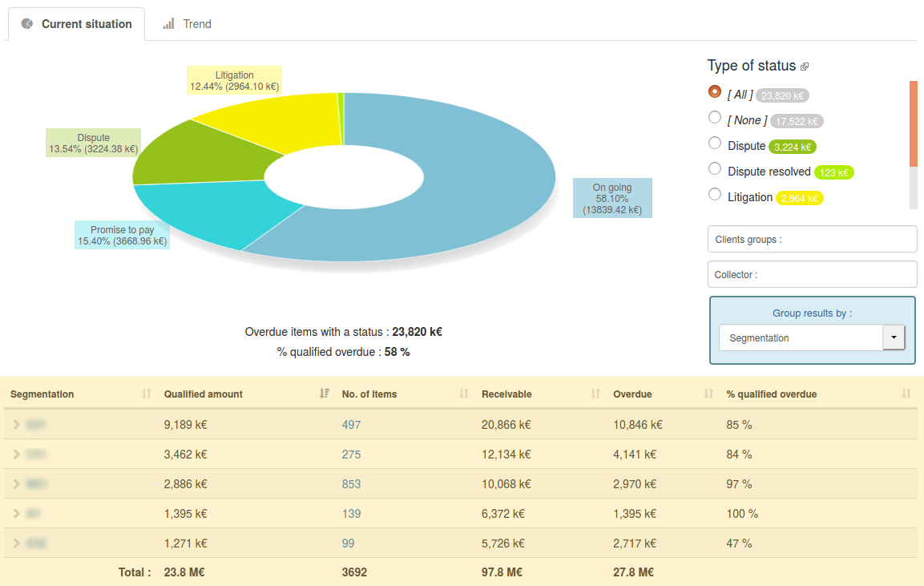Switch to the Trend tab
The width and height of the screenshot is (924, 586).
188,24
